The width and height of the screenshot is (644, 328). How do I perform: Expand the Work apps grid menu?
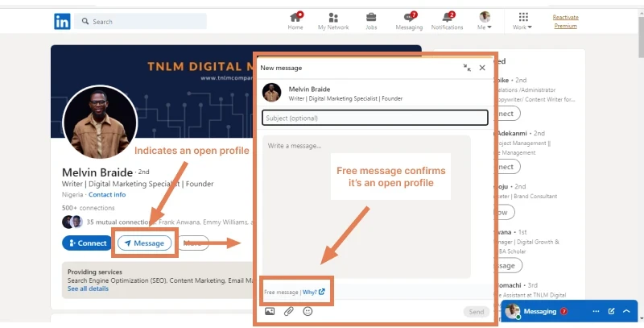point(522,22)
